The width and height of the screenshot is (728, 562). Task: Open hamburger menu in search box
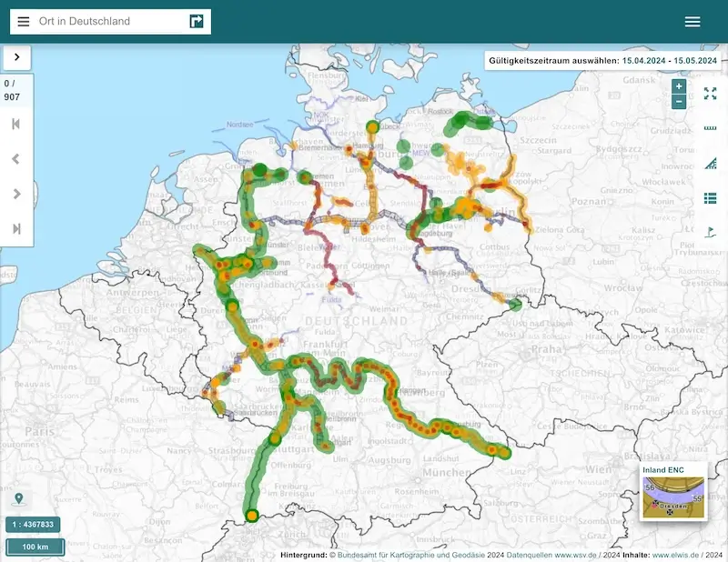(x=24, y=22)
